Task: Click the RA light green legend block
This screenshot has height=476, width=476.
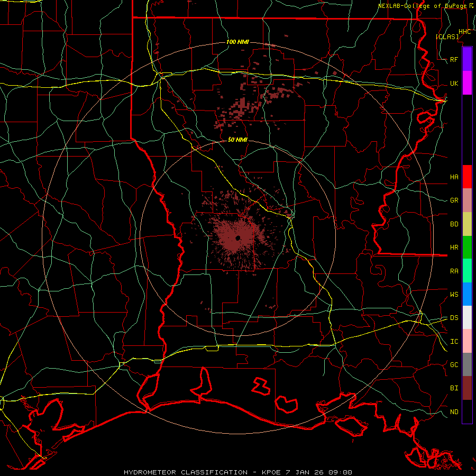Action: click(467, 271)
